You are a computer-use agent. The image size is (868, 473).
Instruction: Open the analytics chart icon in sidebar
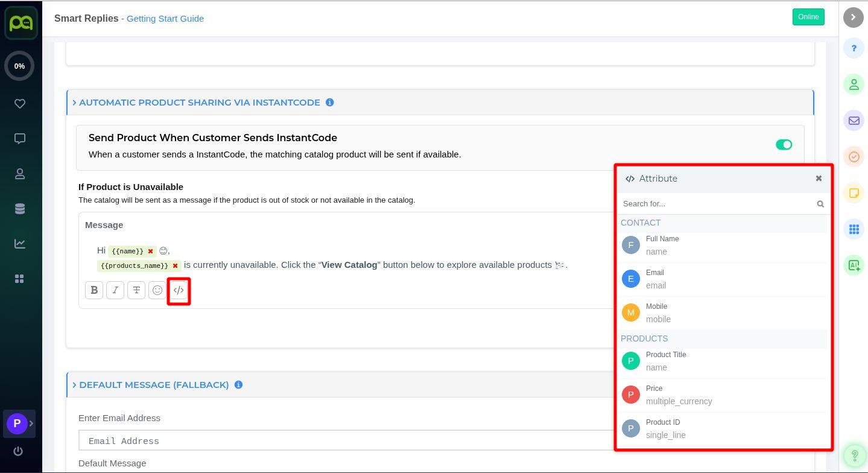click(20, 244)
